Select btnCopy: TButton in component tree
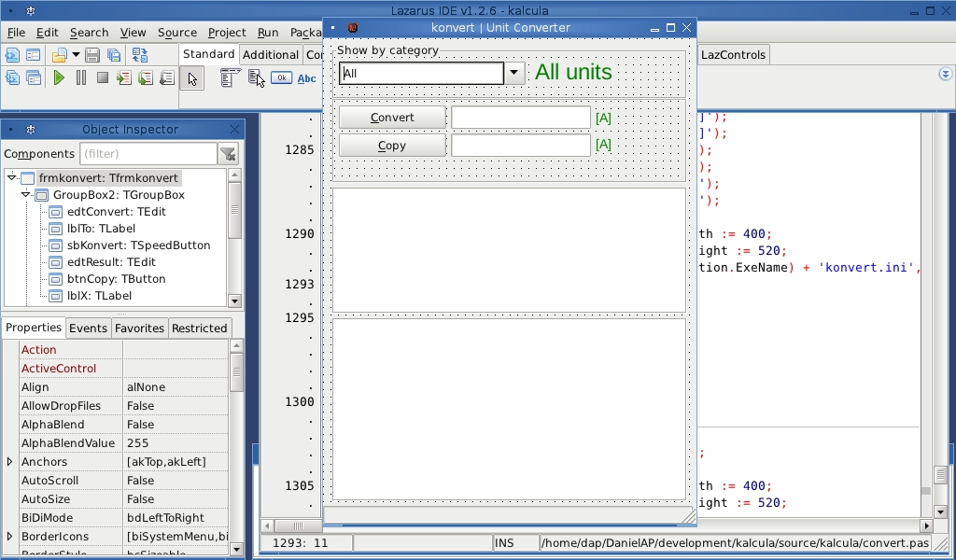Viewport: 956px width, 560px height. [117, 278]
